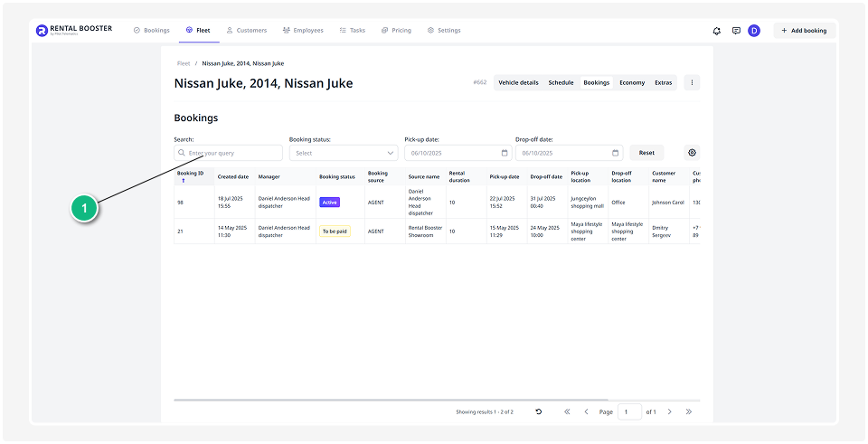Focus the bookings search query field
The height and width of the screenshot is (444, 868).
click(233, 153)
